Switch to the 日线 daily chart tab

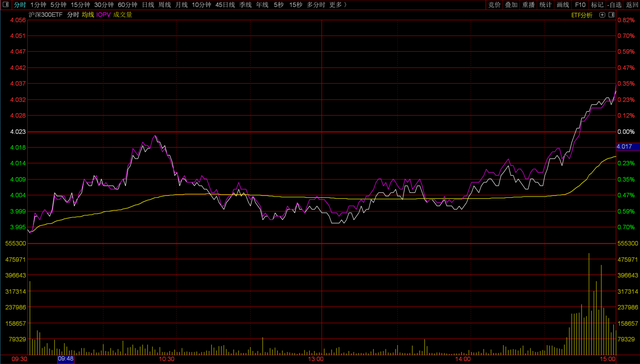148,5
